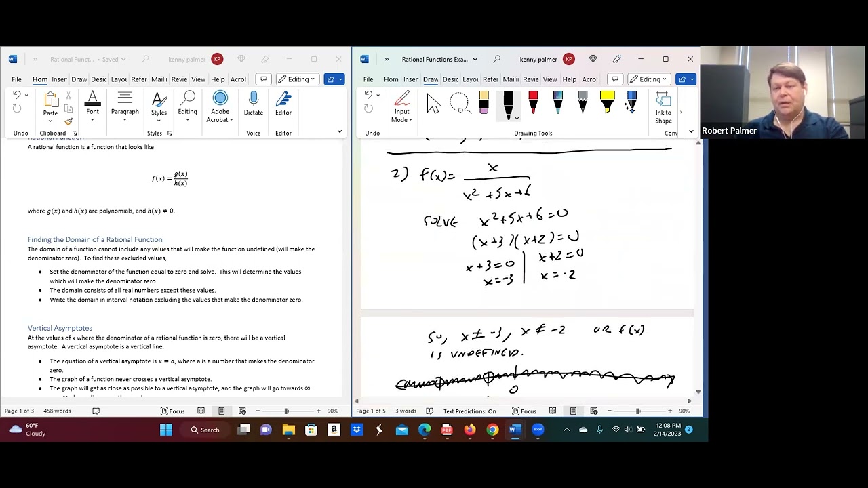Select the arrow cursor tool in Draw ribbon
Image resolution: width=868 pixels, height=488 pixels.
click(x=434, y=104)
